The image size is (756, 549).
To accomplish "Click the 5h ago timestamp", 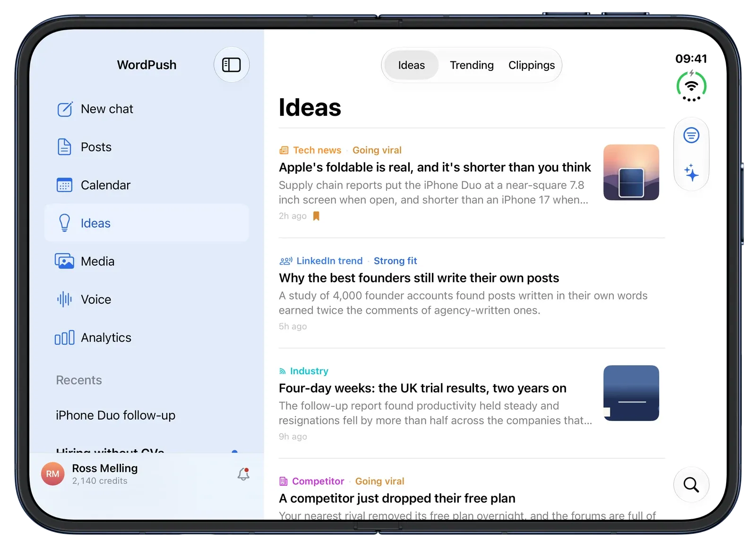I will pos(293,326).
